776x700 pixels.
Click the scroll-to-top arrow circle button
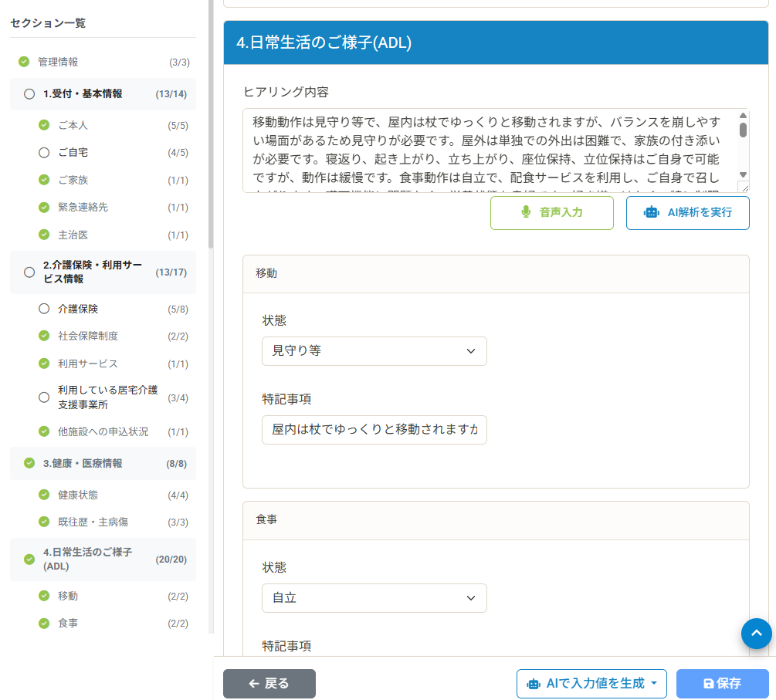click(x=756, y=634)
